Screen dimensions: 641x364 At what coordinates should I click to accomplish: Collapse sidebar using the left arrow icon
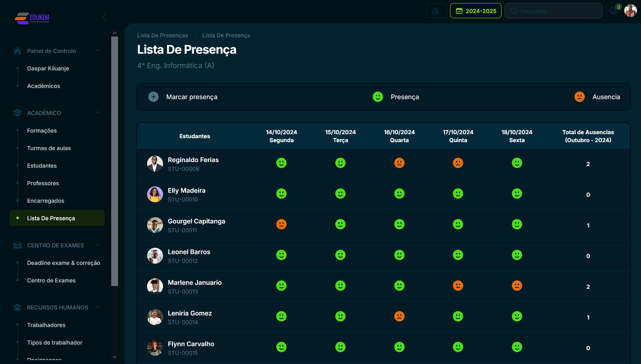[104, 17]
